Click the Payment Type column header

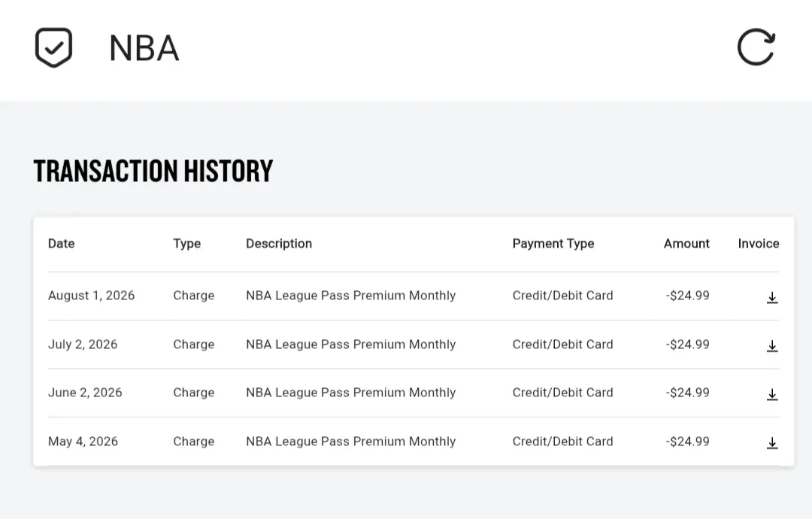553,244
